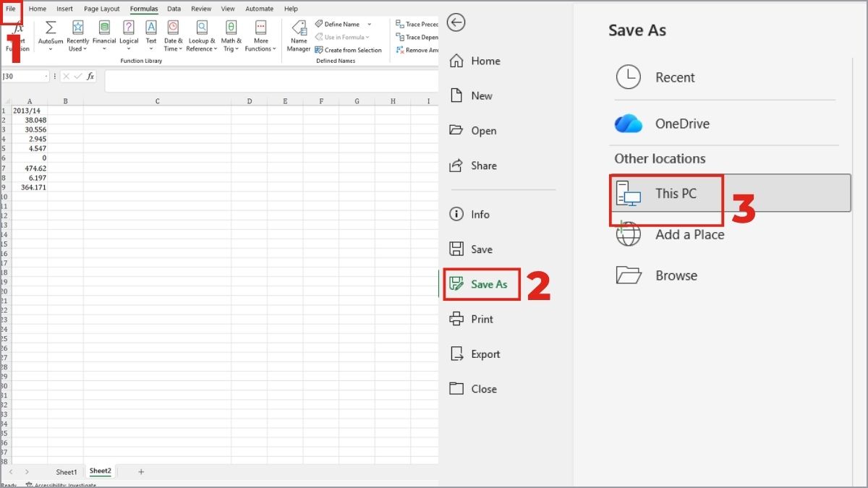Viewport: 868px width, 488px height.
Task: Select the Sheet2 tab
Action: pyautogui.click(x=101, y=471)
